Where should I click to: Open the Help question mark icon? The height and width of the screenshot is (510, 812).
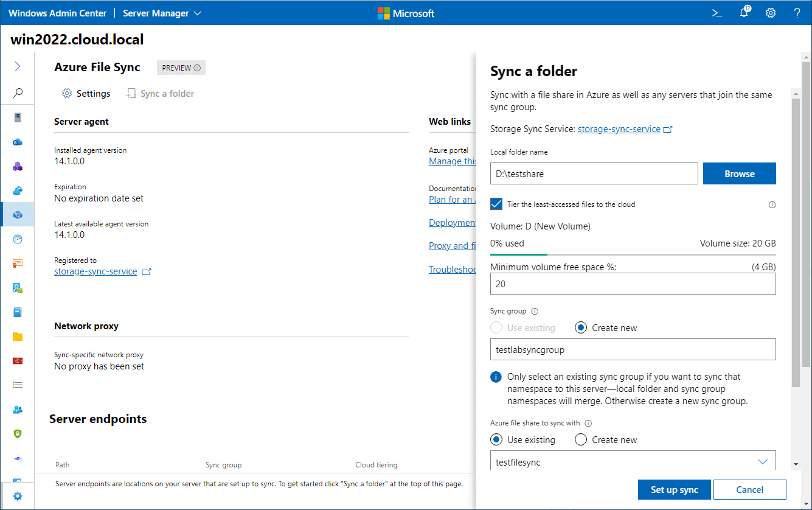pyautogui.click(x=797, y=12)
